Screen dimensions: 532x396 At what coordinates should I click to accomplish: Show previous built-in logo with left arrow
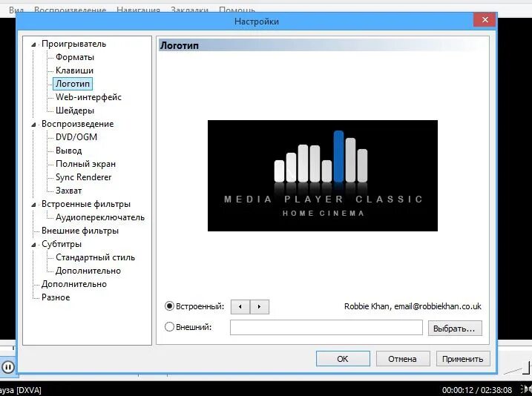[240, 307]
